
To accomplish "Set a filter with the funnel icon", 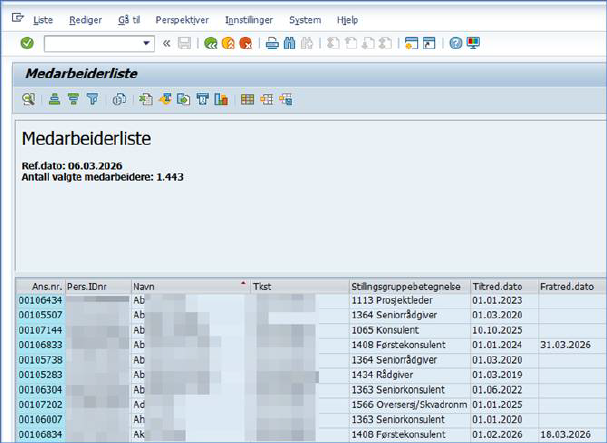I will click(x=92, y=100).
